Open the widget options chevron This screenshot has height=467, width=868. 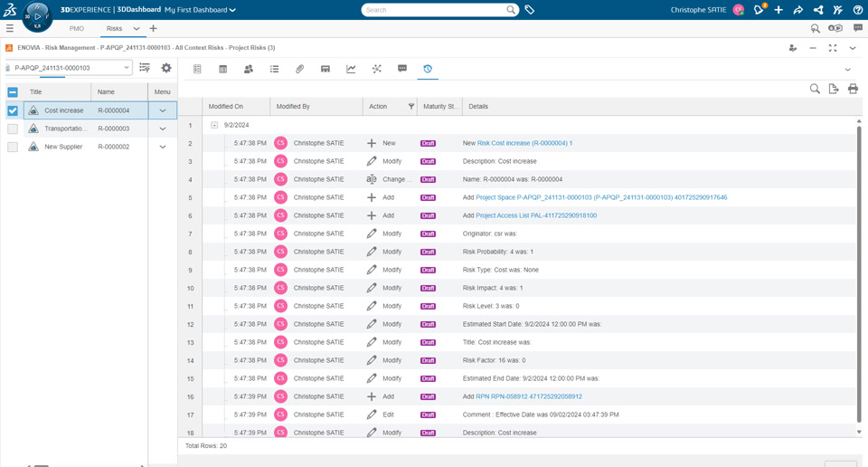(x=853, y=48)
